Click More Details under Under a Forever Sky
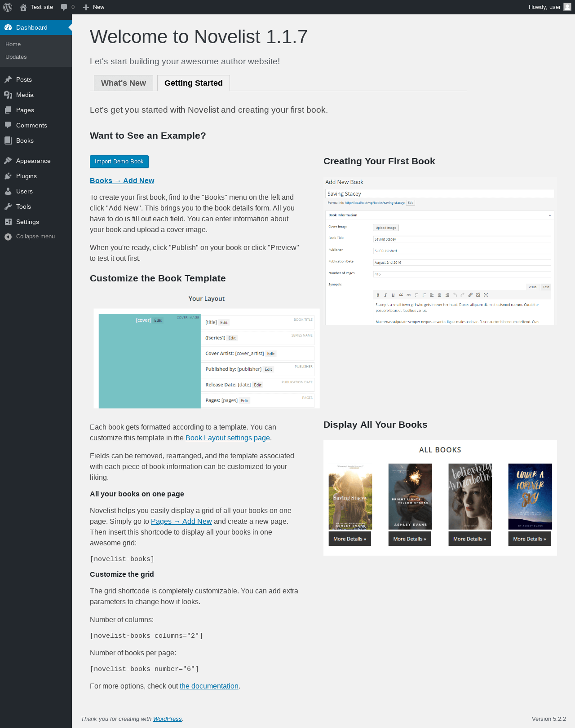Image resolution: width=575 pixels, height=728 pixels. pos(530,539)
